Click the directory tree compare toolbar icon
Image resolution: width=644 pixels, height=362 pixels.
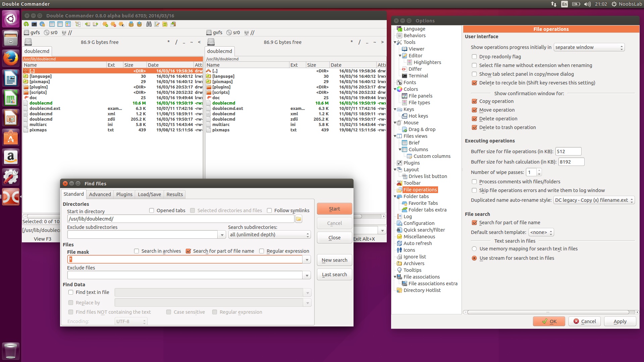point(78,24)
